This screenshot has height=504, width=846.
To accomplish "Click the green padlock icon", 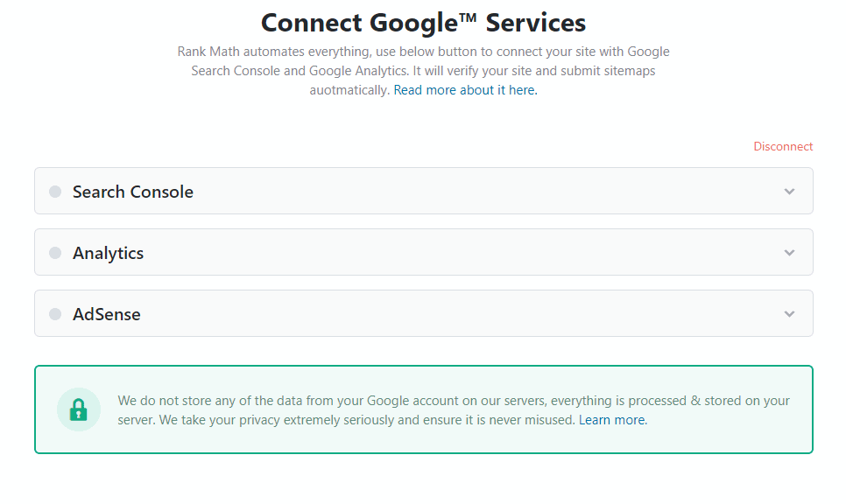I will pyautogui.click(x=79, y=409).
